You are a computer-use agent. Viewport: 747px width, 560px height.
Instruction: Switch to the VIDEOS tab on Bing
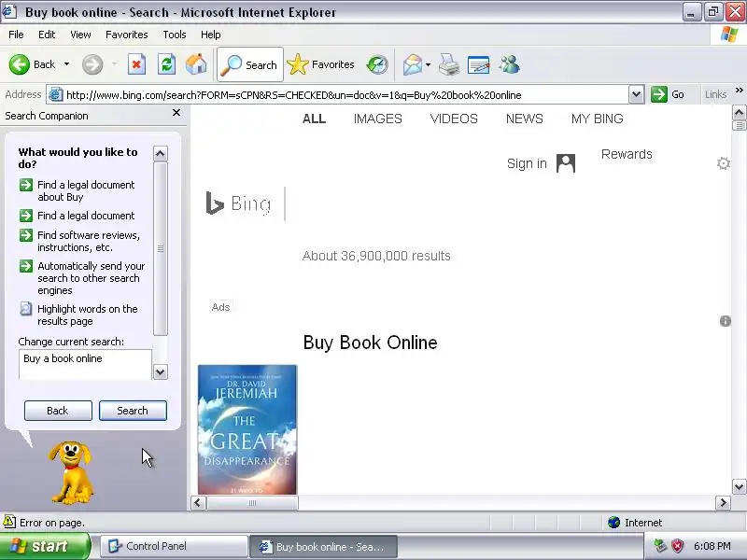tap(454, 119)
